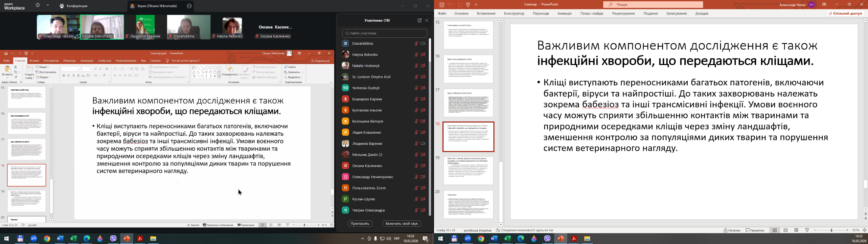This screenshot has width=868, height=244.
Task: Open more options on Экран (Oksana Shkromada) tab
Action: (189, 6)
